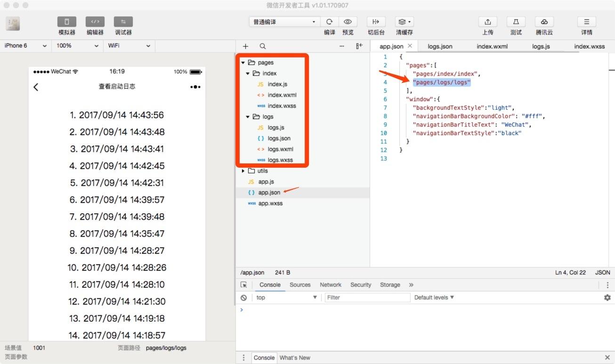Click the add new file plus icon
The image size is (615, 364).
245,46
